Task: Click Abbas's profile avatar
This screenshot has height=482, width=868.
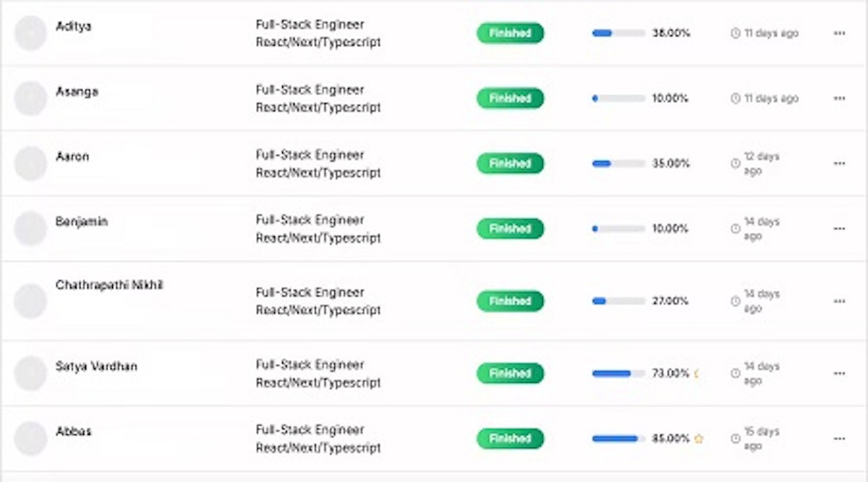Action: [x=30, y=439]
